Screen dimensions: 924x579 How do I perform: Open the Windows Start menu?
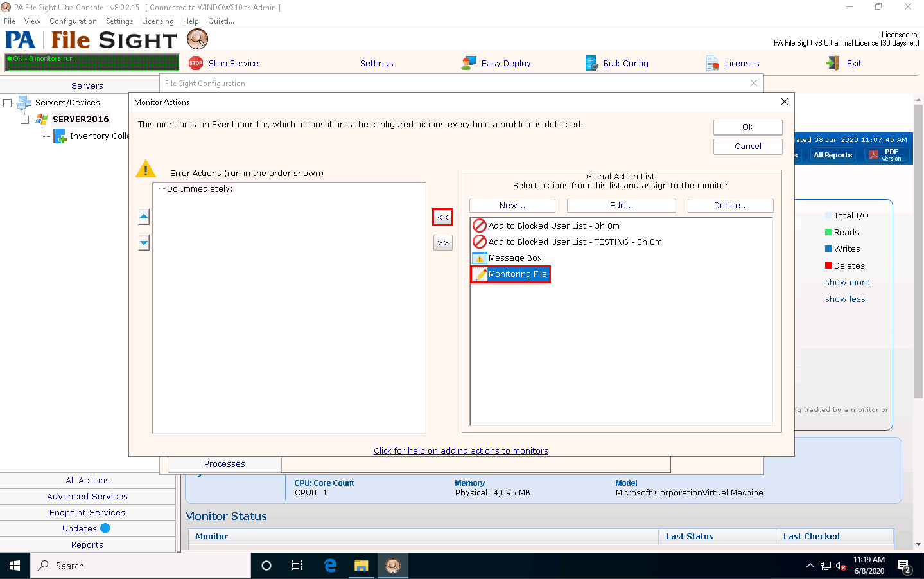(x=15, y=566)
